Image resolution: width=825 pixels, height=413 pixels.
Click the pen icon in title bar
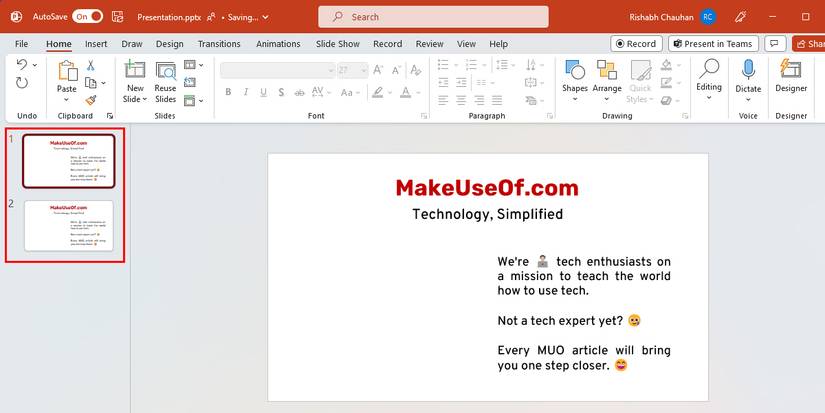[740, 17]
